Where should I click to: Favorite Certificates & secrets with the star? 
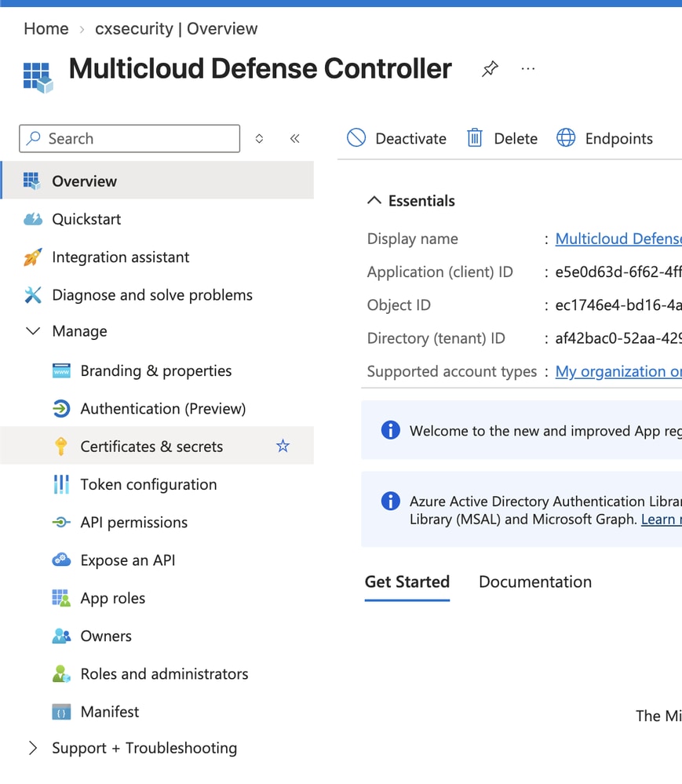[283, 446]
